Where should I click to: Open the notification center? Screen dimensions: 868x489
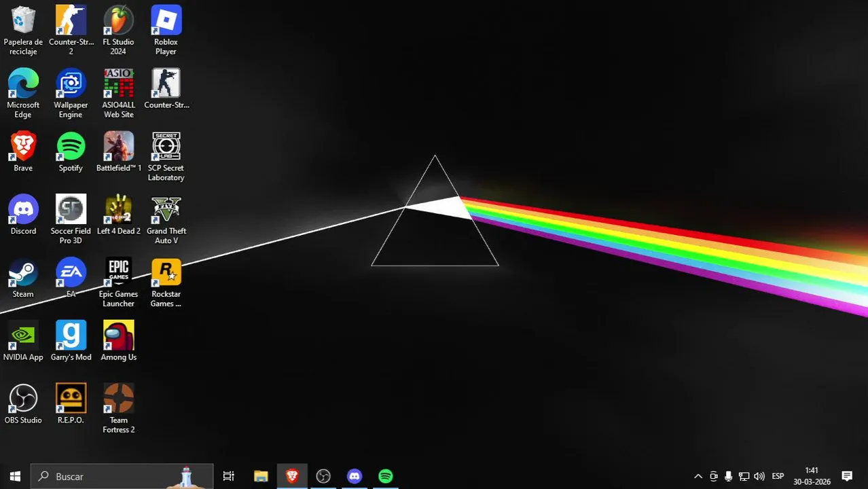pyautogui.click(x=847, y=476)
